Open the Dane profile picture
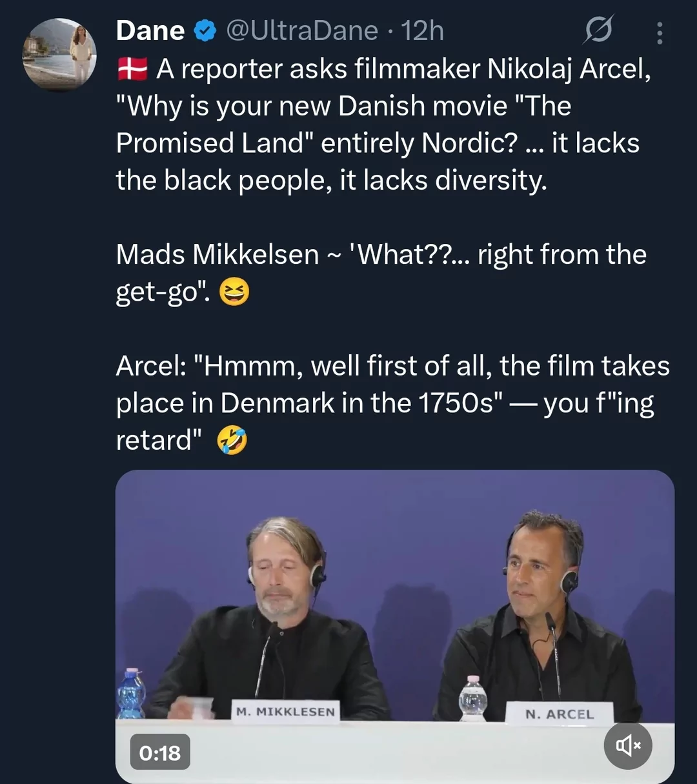This screenshot has height=784, width=697. (x=59, y=54)
